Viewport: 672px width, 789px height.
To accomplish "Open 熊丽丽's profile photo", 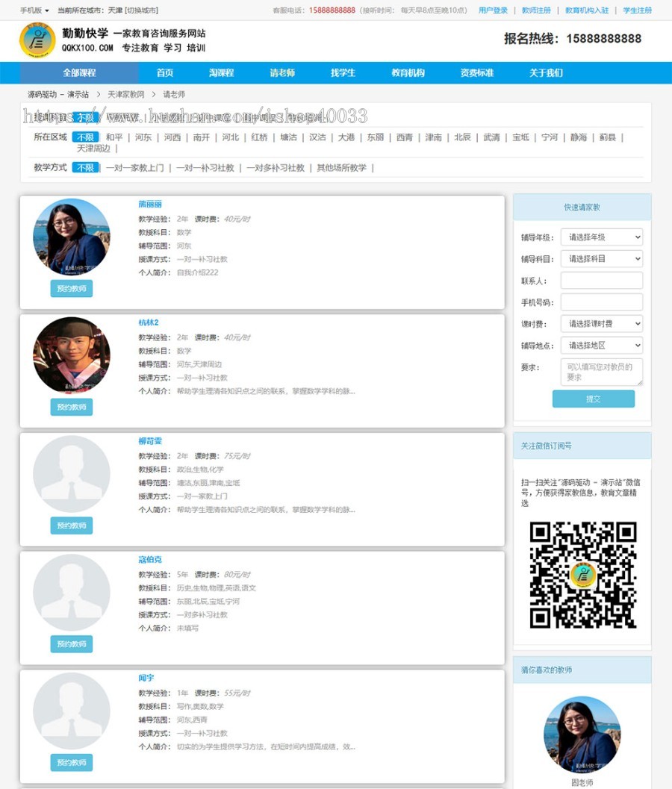I will coord(72,237).
